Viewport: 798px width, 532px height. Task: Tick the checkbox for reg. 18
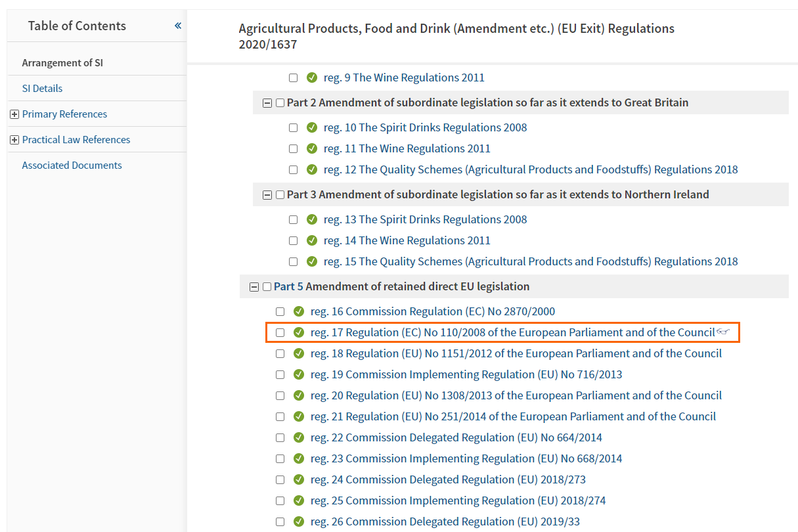(280, 353)
